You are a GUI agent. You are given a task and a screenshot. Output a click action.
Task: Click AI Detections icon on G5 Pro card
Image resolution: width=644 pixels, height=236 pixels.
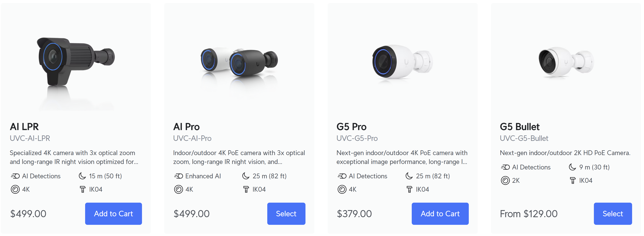click(342, 176)
